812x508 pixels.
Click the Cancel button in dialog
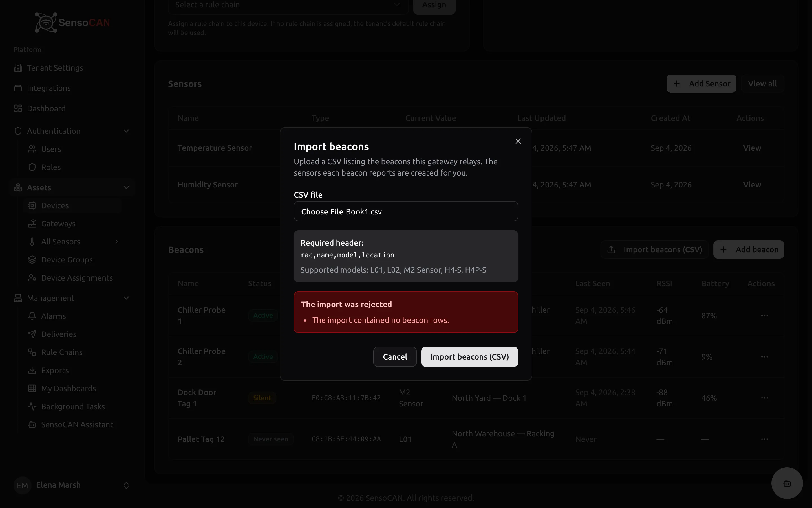pos(395,356)
